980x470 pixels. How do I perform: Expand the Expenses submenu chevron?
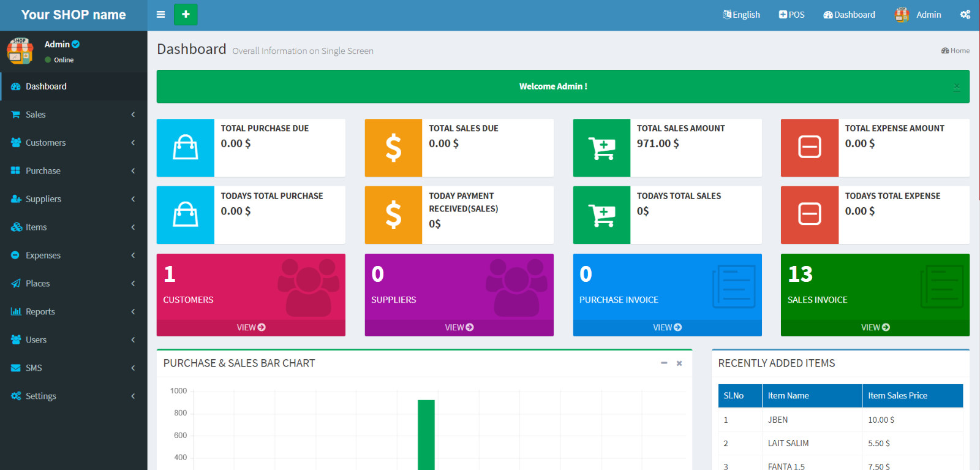click(133, 256)
